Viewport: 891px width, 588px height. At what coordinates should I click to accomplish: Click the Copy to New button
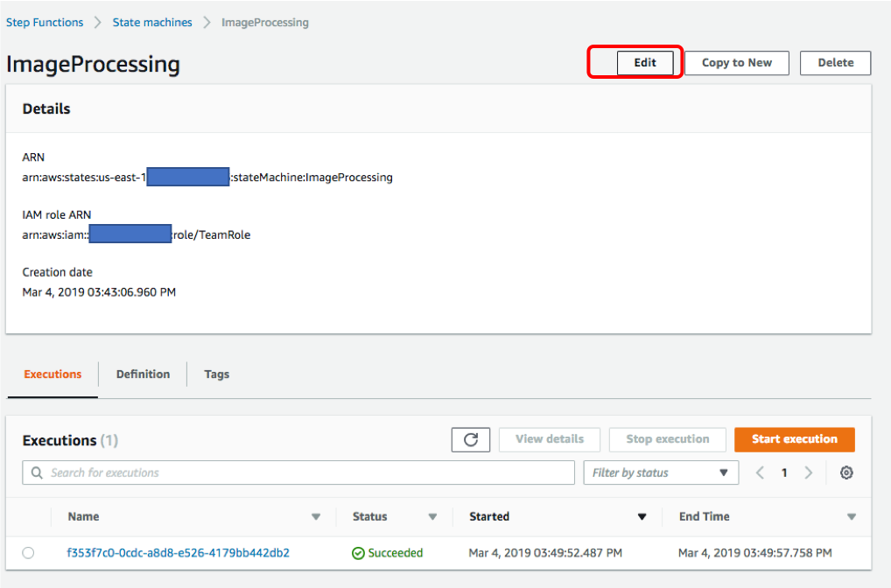coord(736,63)
